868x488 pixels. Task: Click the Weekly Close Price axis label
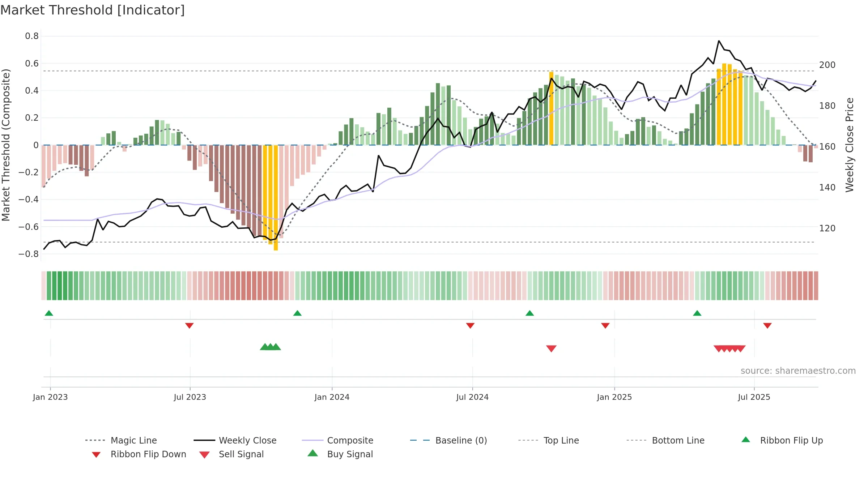click(x=850, y=145)
